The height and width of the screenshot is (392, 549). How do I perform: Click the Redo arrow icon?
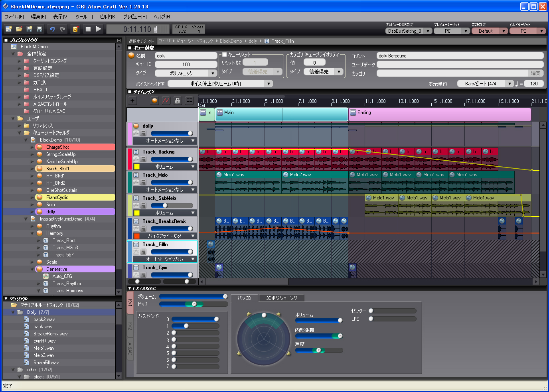click(63, 29)
